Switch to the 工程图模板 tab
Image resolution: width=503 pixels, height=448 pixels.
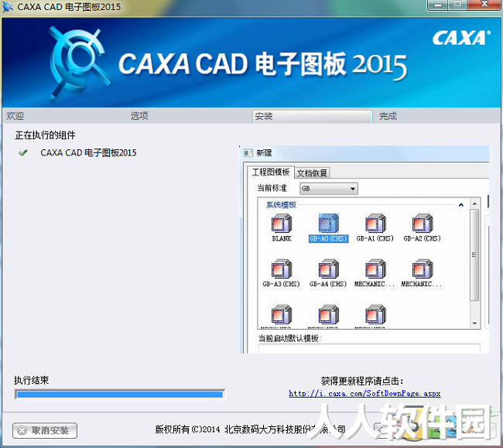pos(271,173)
